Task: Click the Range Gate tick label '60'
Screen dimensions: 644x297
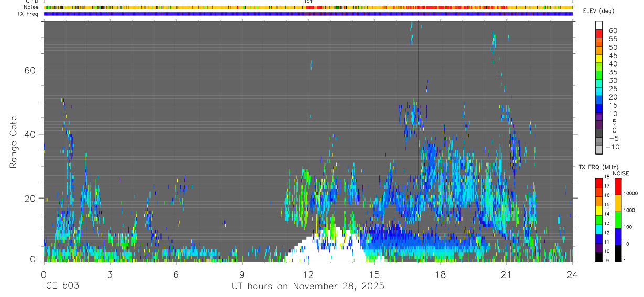Action: click(30, 70)
